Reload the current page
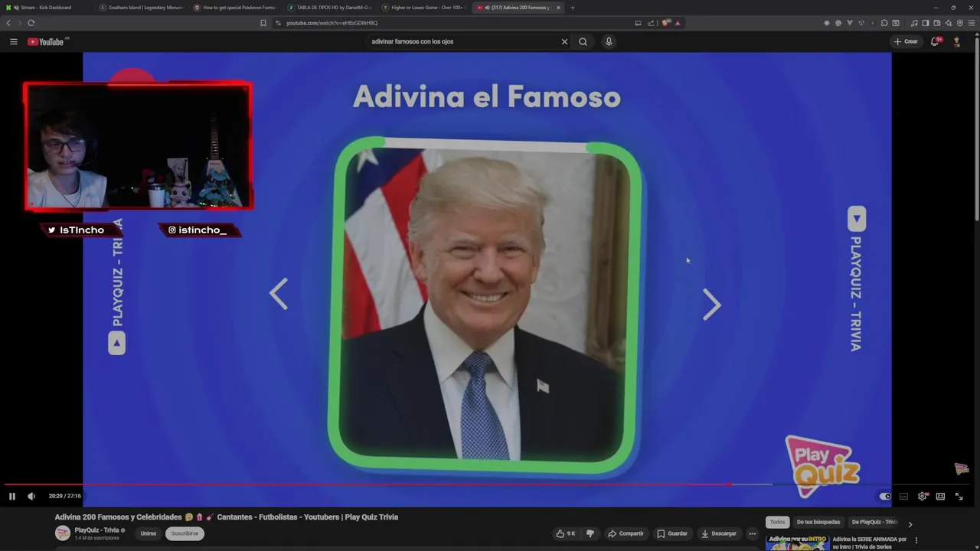Viewport: 980px width, 551px height. pos(31,23)
